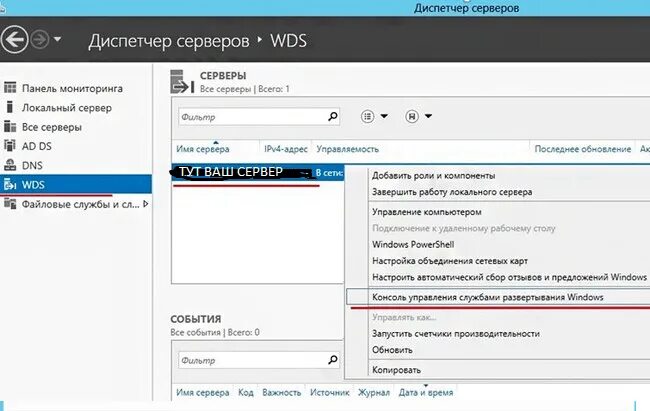Image resolution: width=650 pixels, height=411 pixels.
Task: Open Все серверы in the sidebar
Action: [x=52, y=127]
